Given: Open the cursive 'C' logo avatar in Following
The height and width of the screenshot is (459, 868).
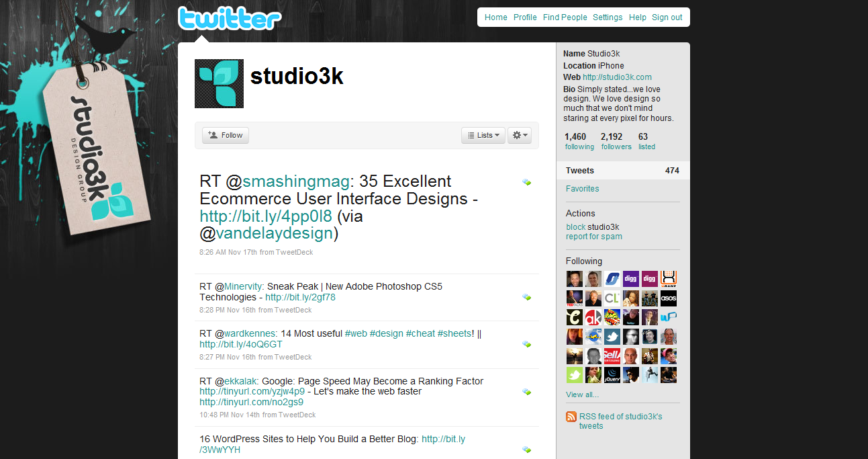Looking at the screenshot, I should (x=575, y=317).
